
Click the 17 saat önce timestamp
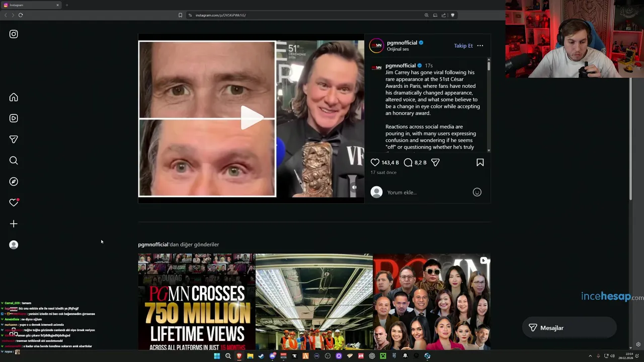383,172
